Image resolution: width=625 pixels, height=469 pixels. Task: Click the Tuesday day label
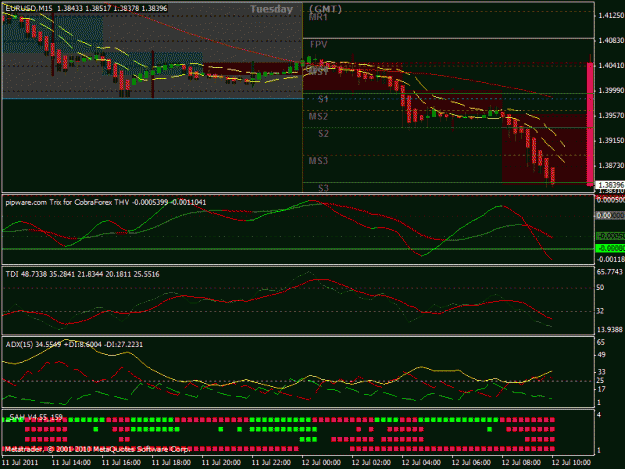click(271, 9)
